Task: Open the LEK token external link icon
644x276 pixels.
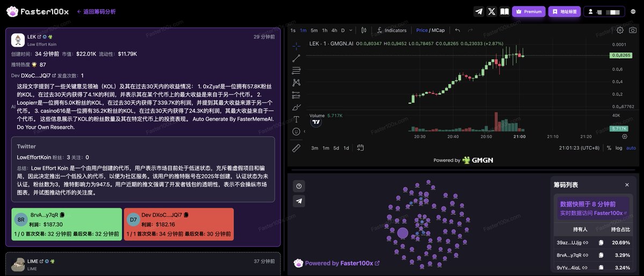Action: pyautogui.click(x=39, y=37)
